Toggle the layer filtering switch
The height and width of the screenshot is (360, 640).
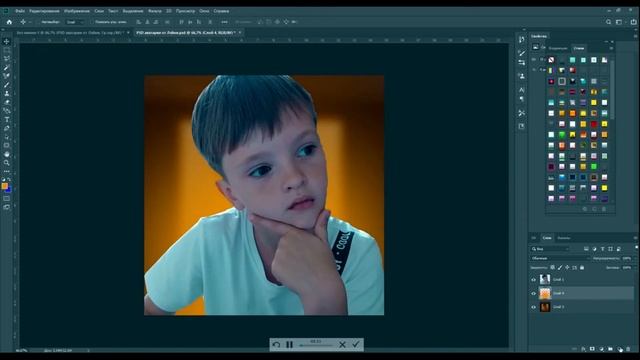coord(636,248)
